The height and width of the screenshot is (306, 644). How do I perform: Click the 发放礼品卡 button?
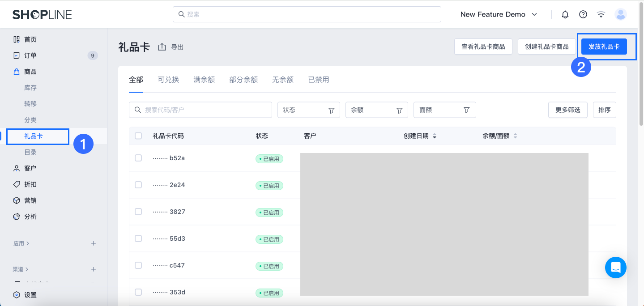click(x=604, y=47)
